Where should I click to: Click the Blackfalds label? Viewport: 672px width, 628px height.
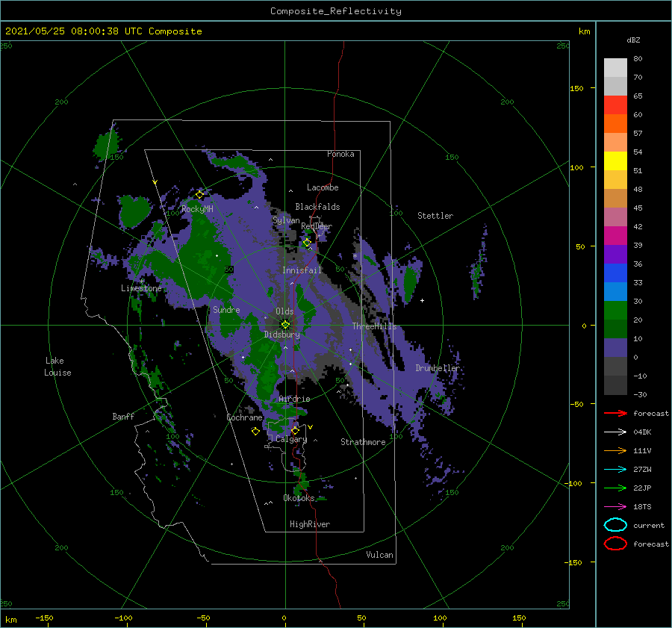[317, 207]
